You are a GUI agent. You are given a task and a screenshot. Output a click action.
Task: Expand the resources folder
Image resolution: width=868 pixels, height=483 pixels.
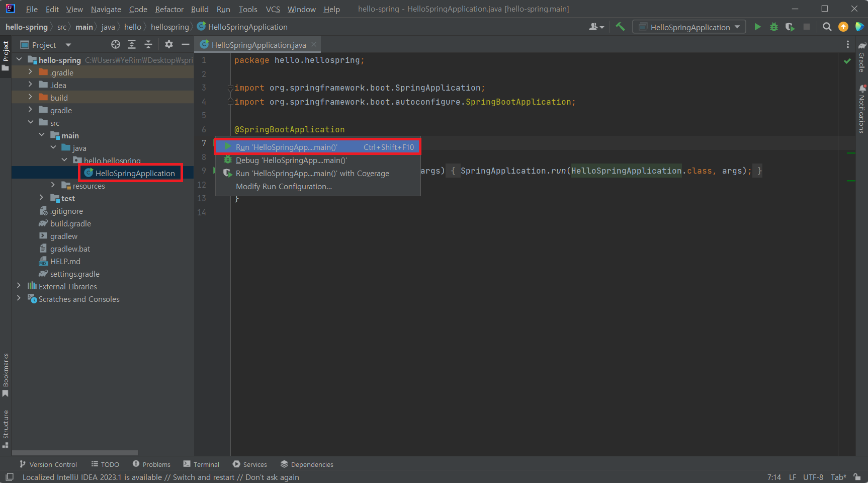coord(53,185)
